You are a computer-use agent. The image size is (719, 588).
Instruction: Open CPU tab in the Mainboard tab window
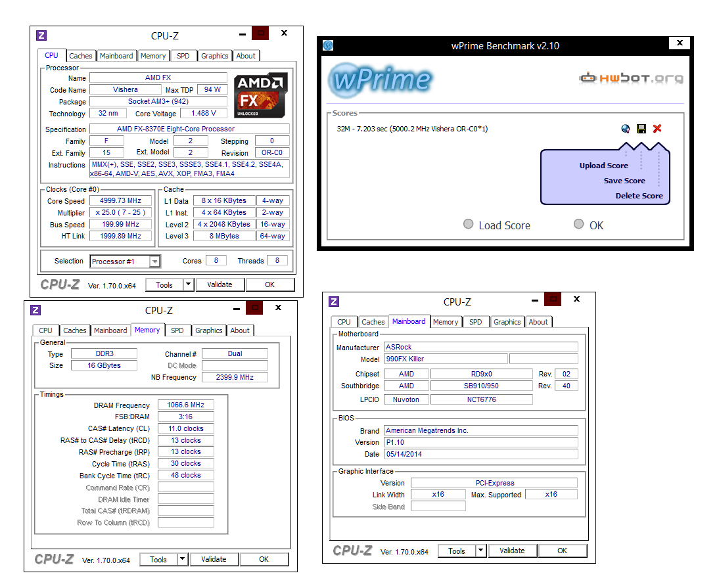pyautogui.click(x=344, y=322)
